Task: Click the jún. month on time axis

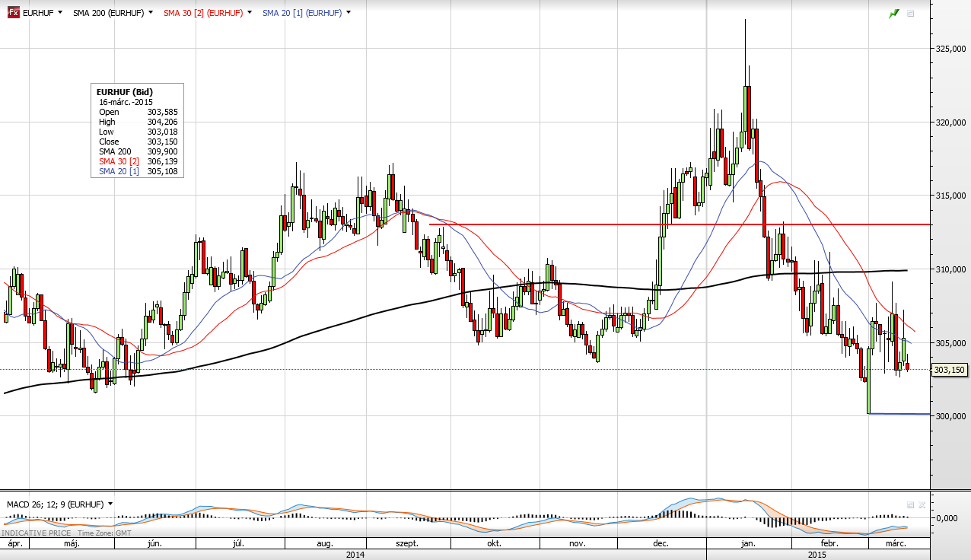Action: pyautogui.click(x=154, y=544)
